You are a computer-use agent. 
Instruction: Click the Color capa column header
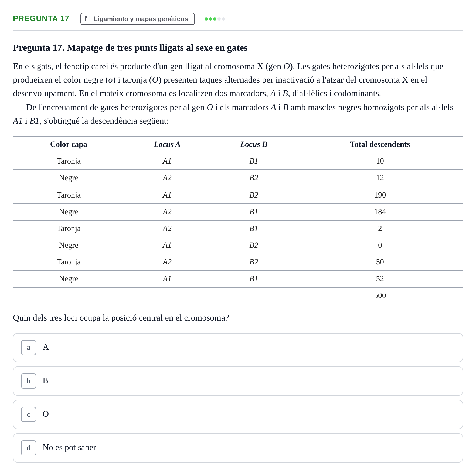pos(69,145)
